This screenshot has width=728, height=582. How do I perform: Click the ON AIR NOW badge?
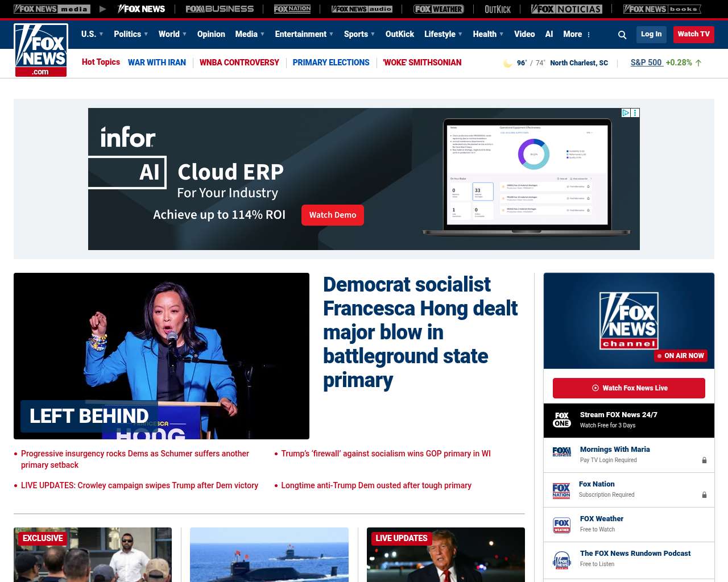681,356
